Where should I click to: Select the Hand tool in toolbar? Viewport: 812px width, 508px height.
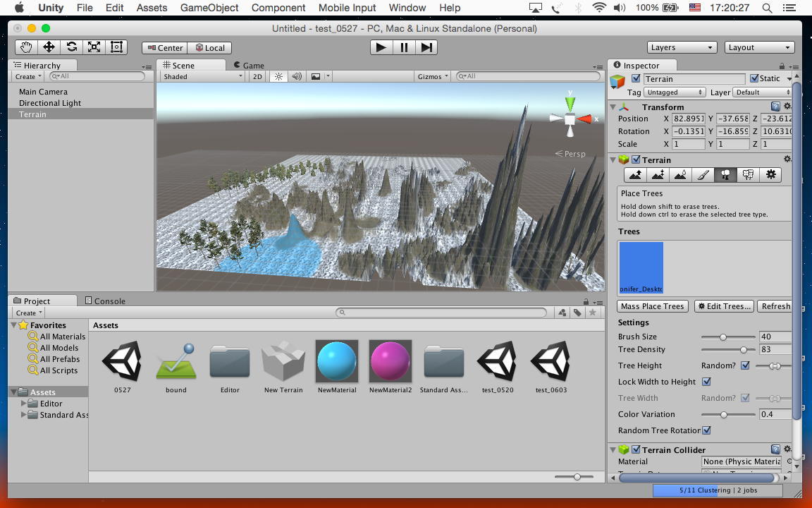[26, 47]
